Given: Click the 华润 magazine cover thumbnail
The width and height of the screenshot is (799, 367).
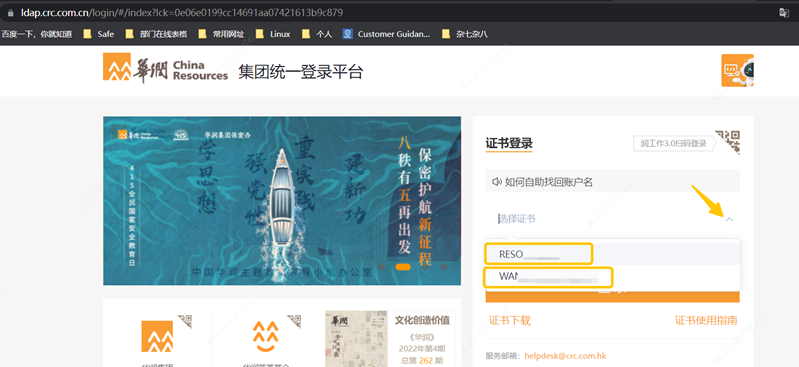Looking at the screenshot, I should pos(356,338).
